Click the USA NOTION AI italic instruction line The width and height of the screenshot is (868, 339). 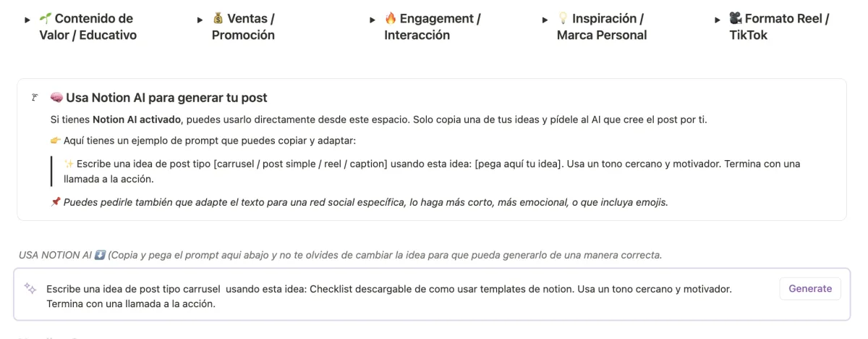[x=340, y=255]
